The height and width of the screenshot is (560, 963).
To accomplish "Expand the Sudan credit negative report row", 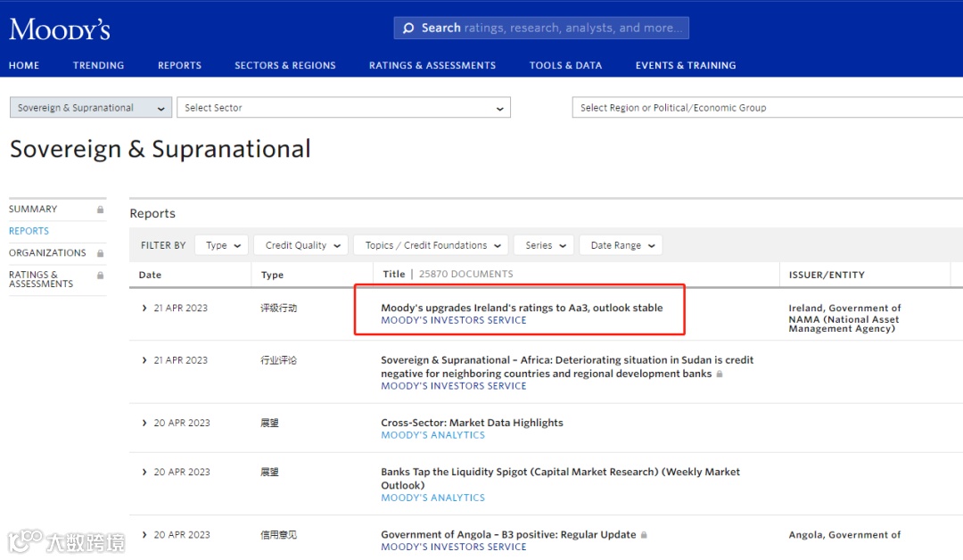I will (x=144, y=360).
